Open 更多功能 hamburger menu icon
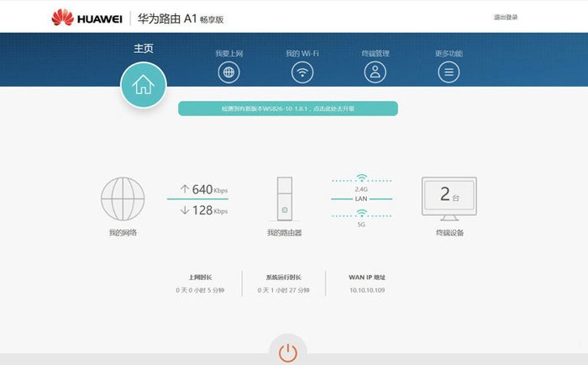 tap(449, 72)
